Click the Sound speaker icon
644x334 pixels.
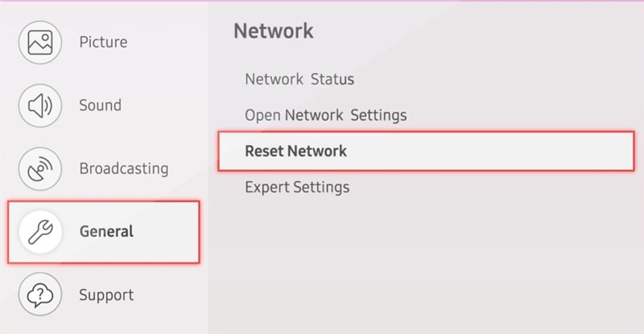[x=40, y=105]
